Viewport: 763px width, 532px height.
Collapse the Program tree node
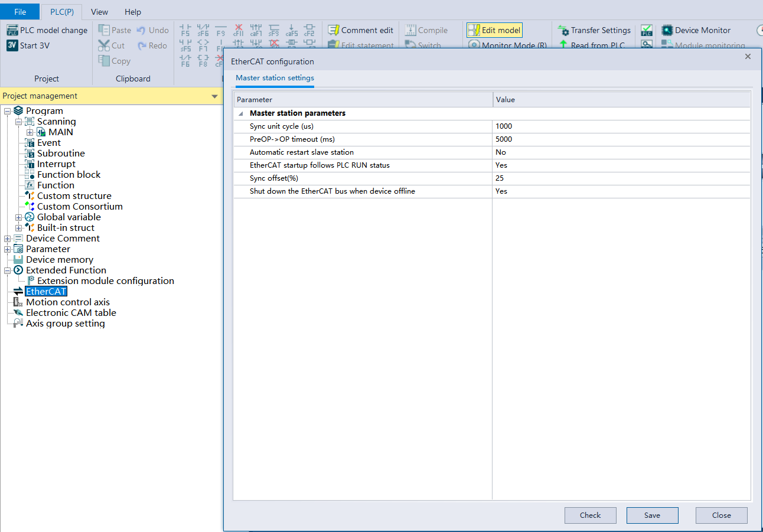[x=8, y=111]
